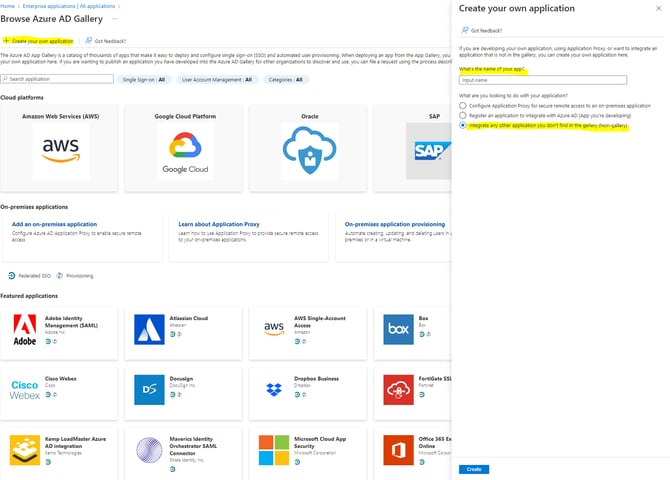Click Add an on-premises application link
The width and height of the screenshot is (670, 480).
[x=54, y=224]
